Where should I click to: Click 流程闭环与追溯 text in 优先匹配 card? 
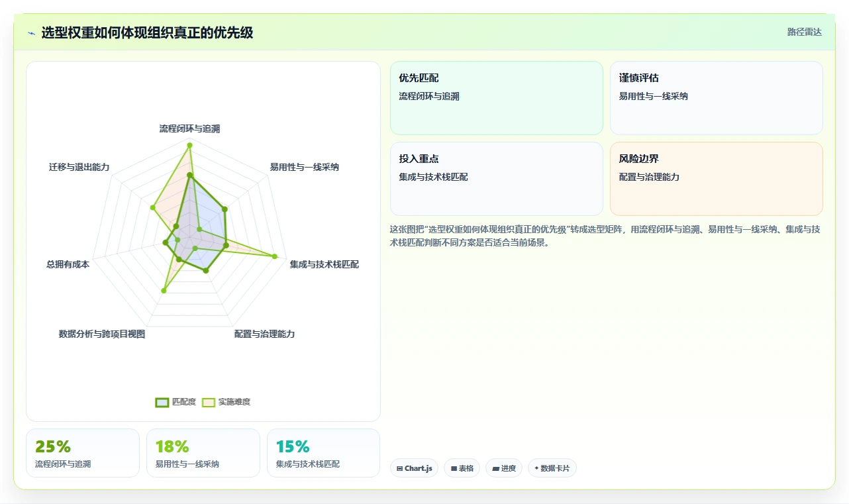tap(429, 96)
